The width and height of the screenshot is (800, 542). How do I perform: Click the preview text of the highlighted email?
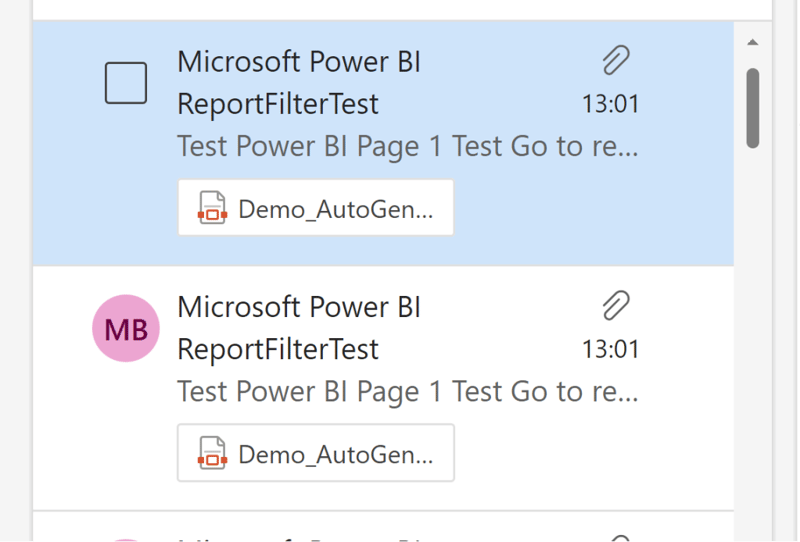point(408,146)
